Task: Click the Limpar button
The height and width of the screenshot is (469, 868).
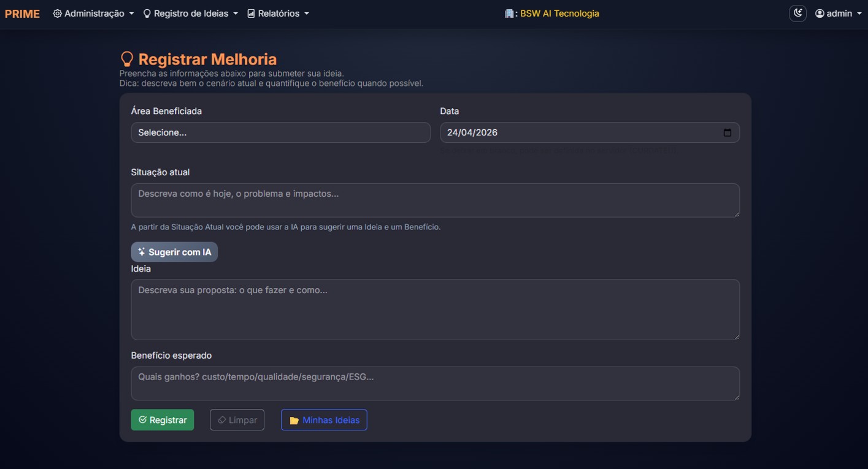Action: coord(237,420)
